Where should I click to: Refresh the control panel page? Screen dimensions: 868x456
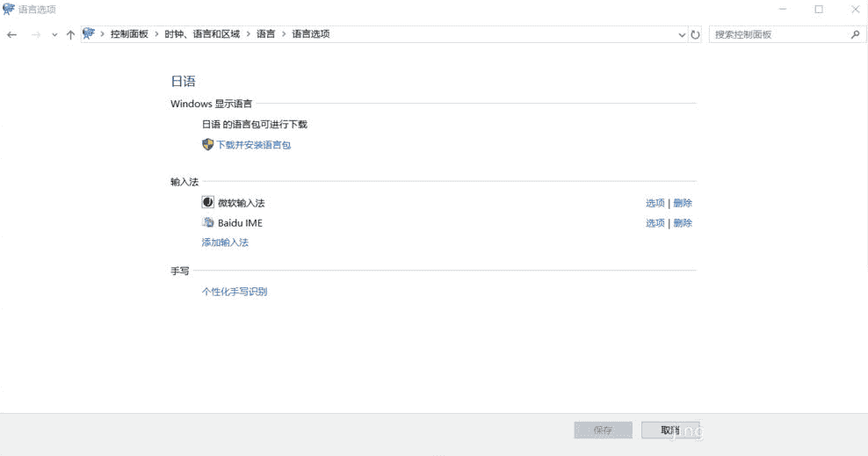click(695, 35)
